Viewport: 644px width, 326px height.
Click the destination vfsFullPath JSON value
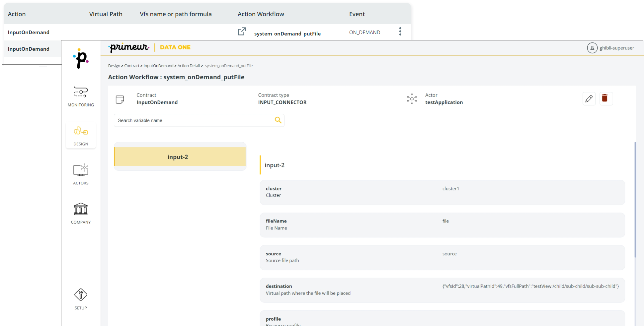tap(530, 286)
